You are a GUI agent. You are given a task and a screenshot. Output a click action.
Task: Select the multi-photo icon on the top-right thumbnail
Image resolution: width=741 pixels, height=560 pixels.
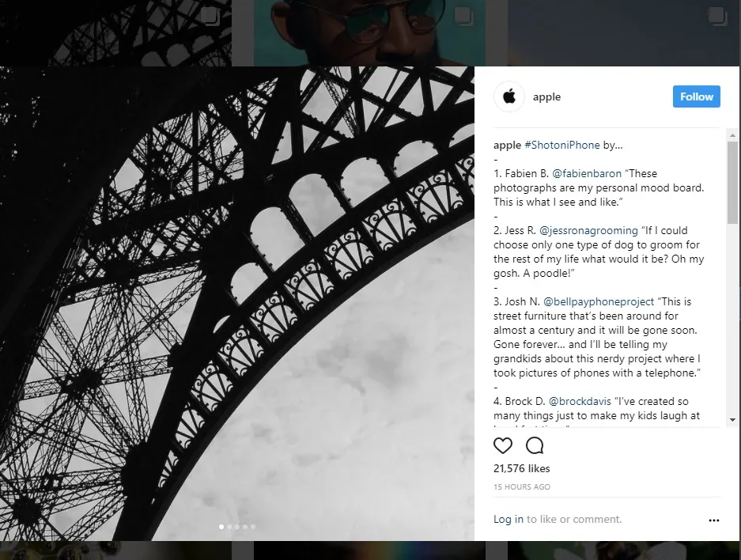point(717,17)
